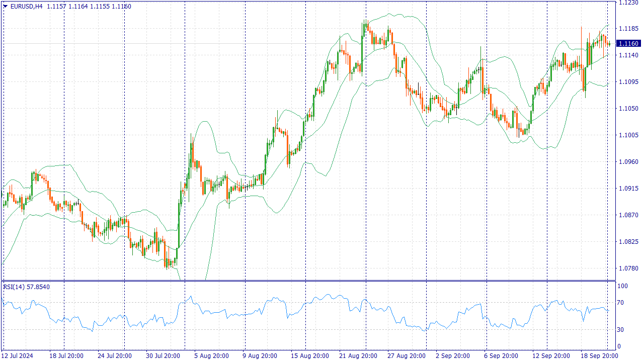
Task: Click the 5 Aug 20:00 time label
Action: pyautogui.click(x=212, y=356)
